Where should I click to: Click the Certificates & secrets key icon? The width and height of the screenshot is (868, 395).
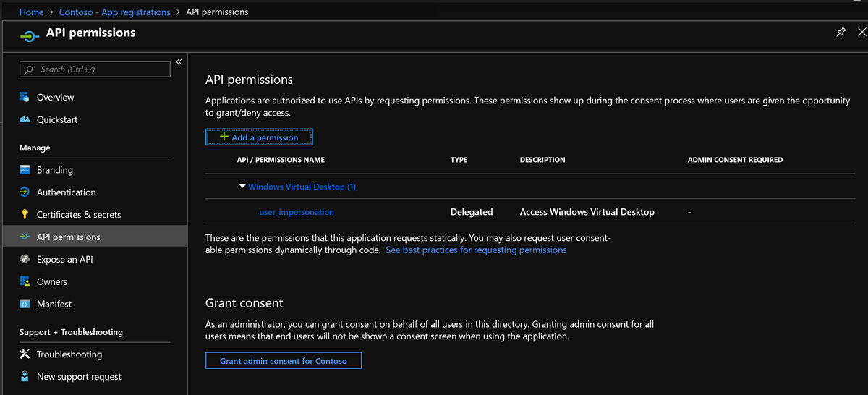25,215
